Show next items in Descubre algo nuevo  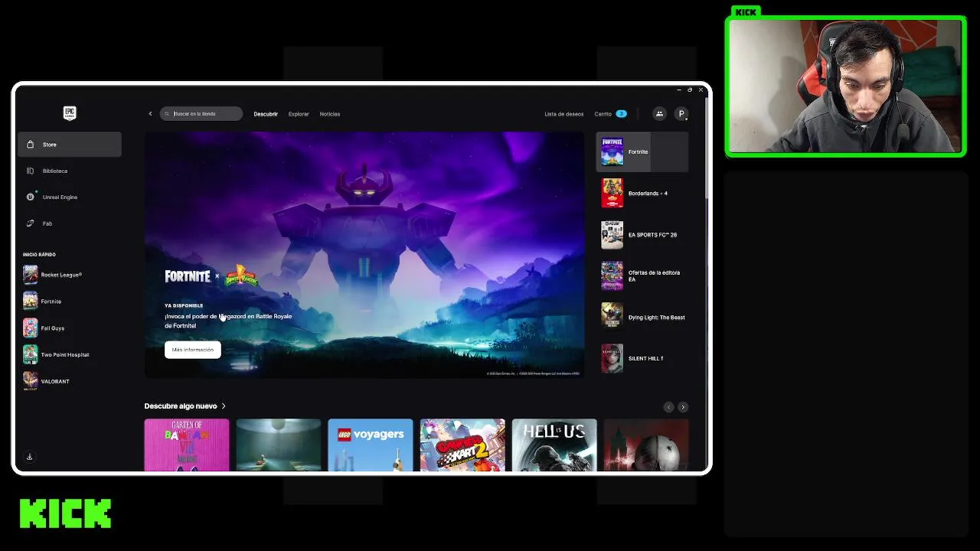[683, 407]
